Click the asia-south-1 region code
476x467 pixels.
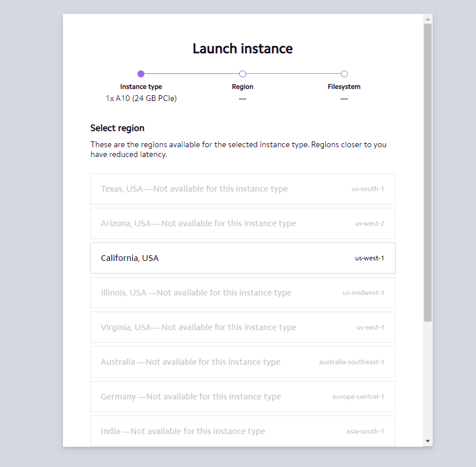tap(365, 431)
